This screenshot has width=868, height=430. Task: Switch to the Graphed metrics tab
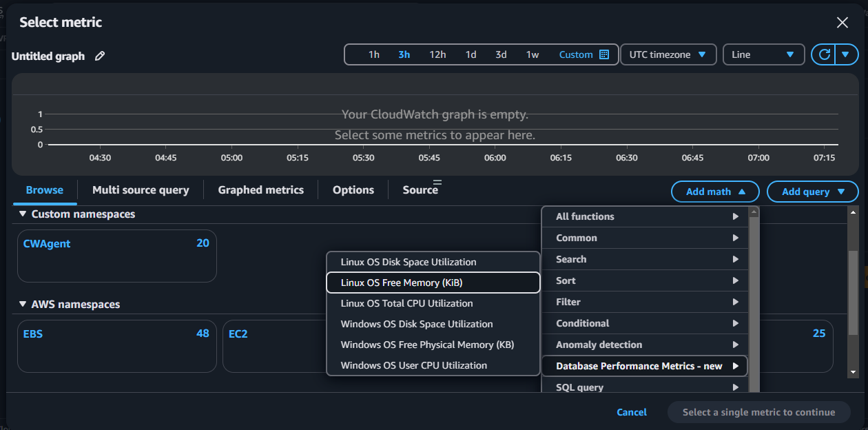(260, 190)
